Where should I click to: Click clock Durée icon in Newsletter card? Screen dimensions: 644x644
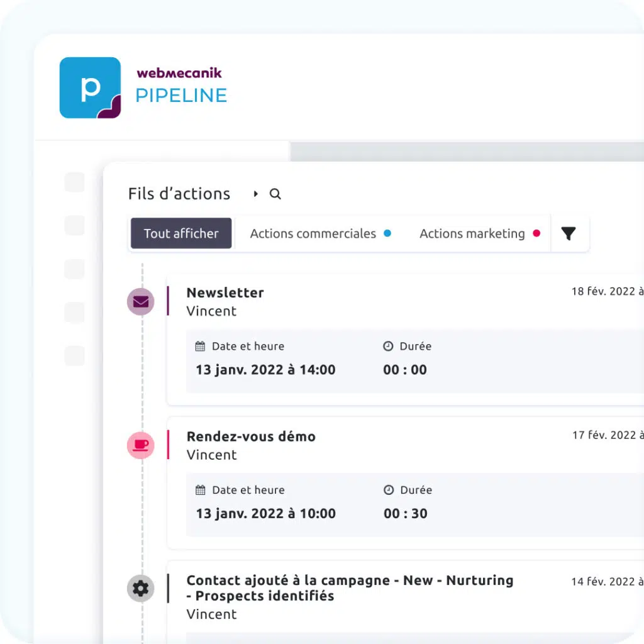[x=389, y=347]
